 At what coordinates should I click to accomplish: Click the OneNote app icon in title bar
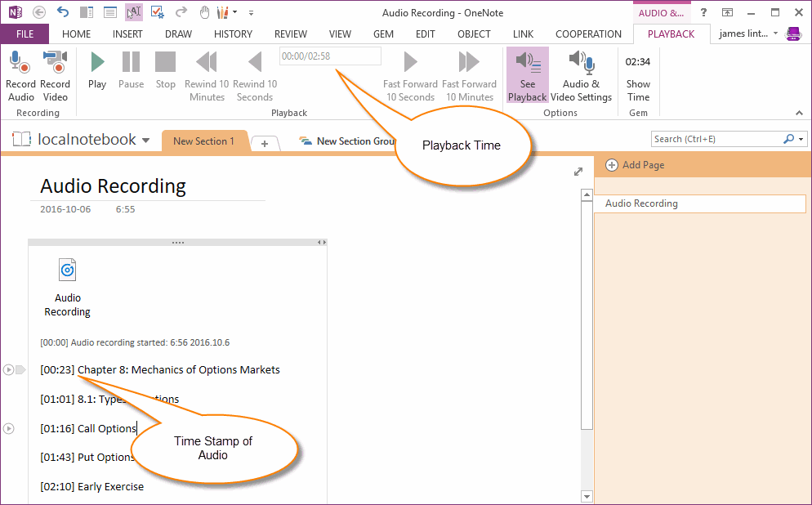point(16,12)
